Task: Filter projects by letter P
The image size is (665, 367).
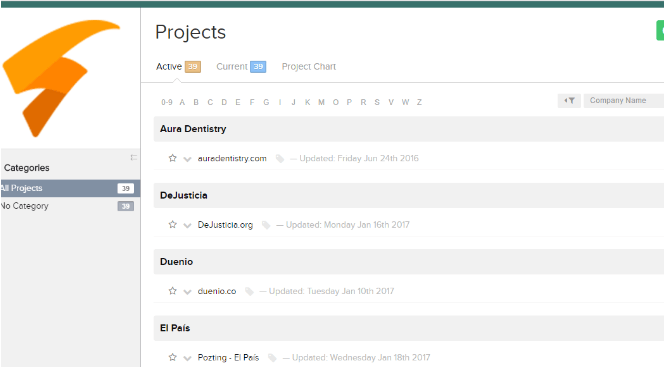Action: point(349,102)
